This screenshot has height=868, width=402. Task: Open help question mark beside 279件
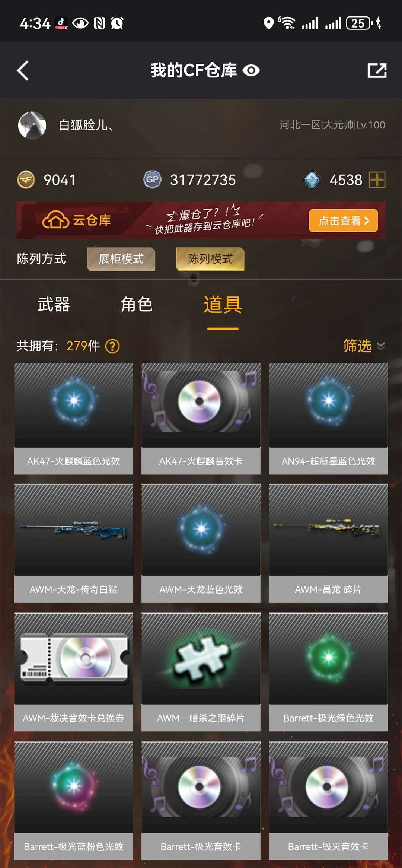[x=112, y=346]
